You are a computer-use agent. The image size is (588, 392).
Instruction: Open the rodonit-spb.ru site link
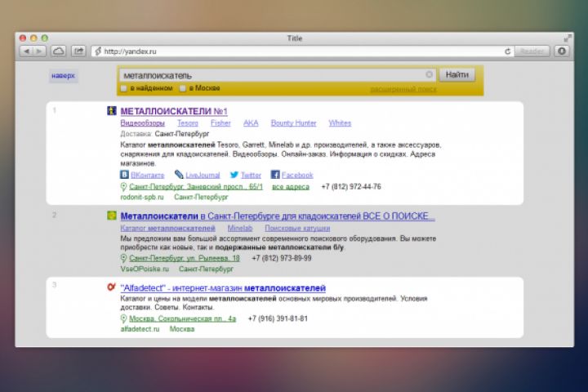142,198
